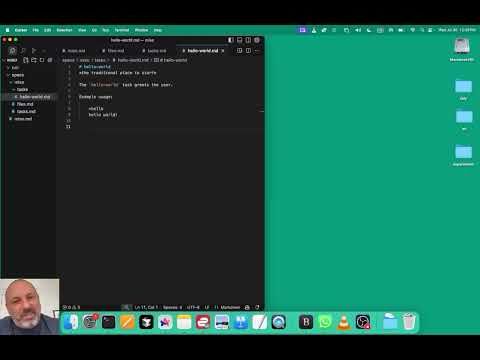
Task: Open Terminal from the Dock
Action: click(x=108, y=322)
